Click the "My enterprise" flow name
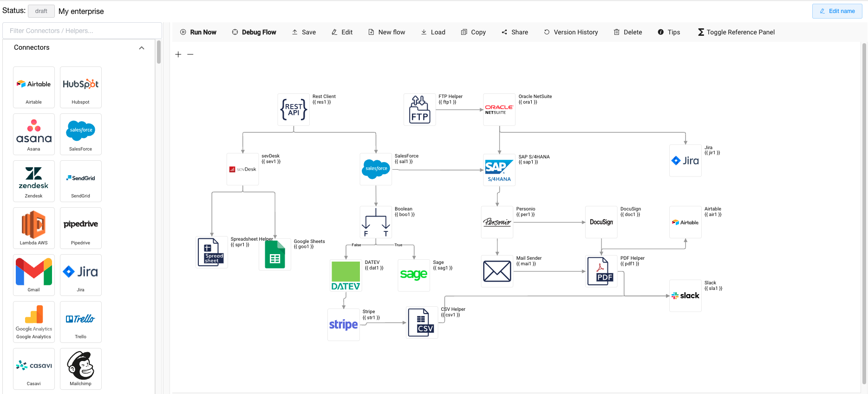This screenshot has width=868, height=394. pos(81,11)
